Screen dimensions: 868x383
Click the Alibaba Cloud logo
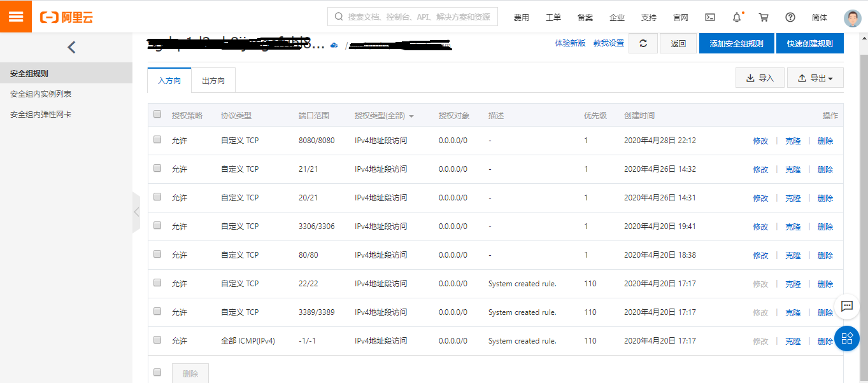coord(66,17)
